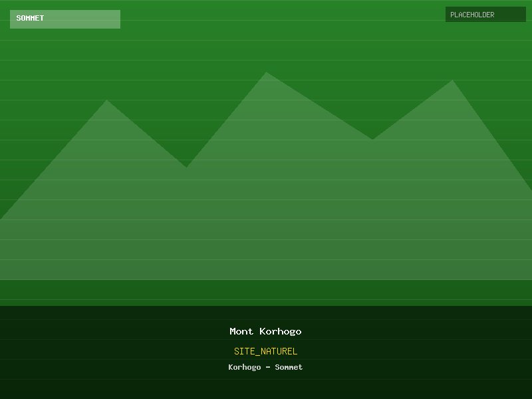Viewport: 532px width, 399px height.
Task: Click the empty area below Korhogo – Sommet
Action: tap(266, 388)
